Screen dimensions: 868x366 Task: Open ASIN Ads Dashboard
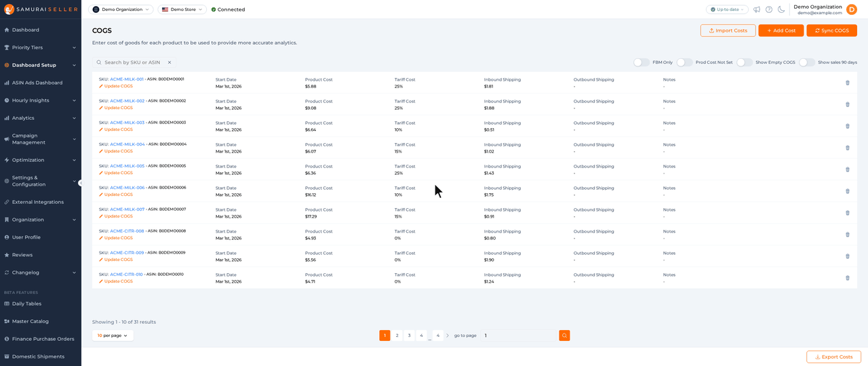pyautogui.click(x=41, y=83)
